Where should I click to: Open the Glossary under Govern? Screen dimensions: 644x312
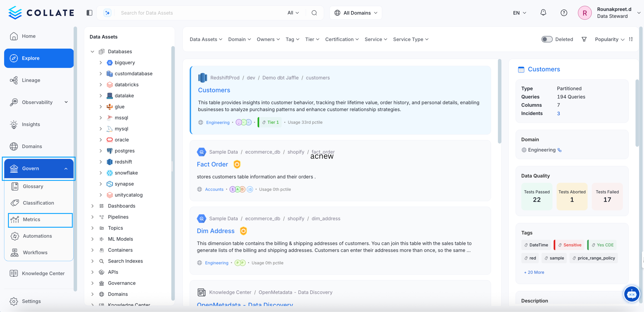click(x=33, y=186)
